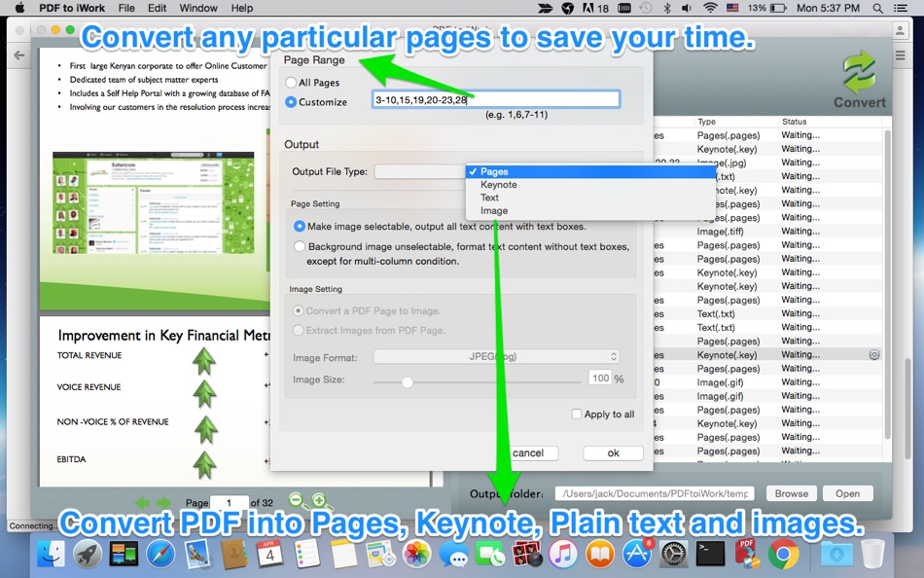924x578 pixels.
Task: Open the File menu
Action: click(x=126, y=8)
